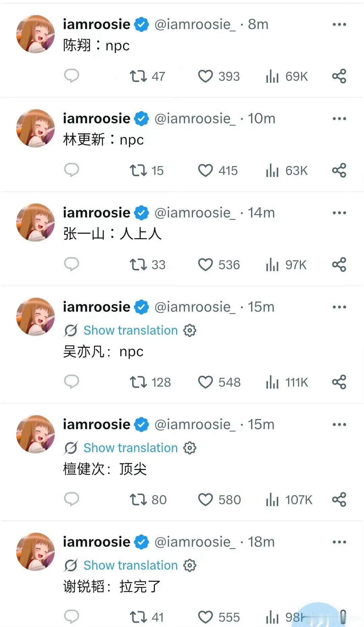Retweet the 吴亦凡 npc post with 128 reposts
Viewport: 364px width, 627px height.
(138, 382)
